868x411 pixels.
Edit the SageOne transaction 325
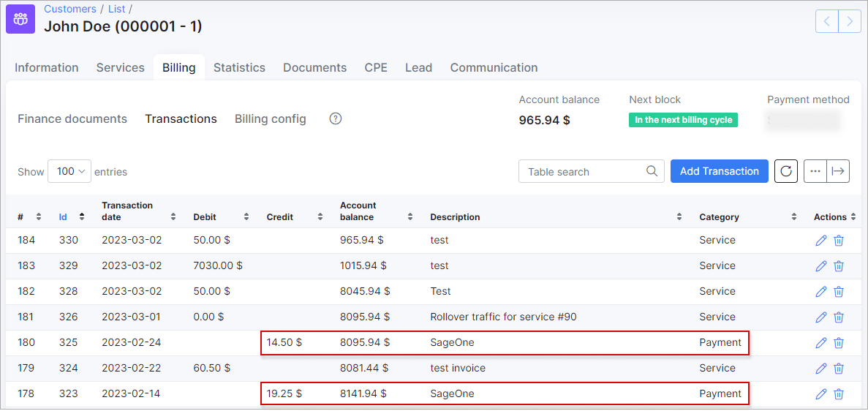821,343
